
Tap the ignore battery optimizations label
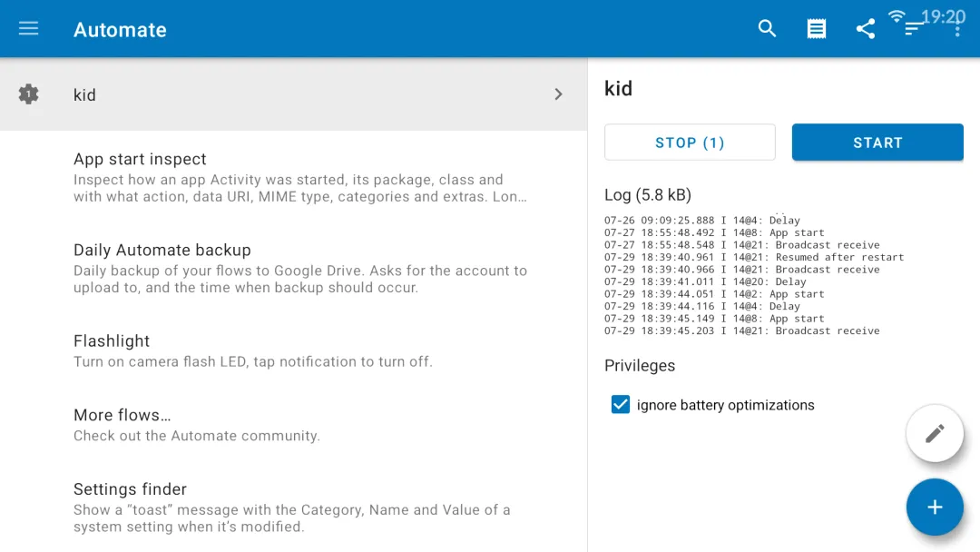(726, 405)
